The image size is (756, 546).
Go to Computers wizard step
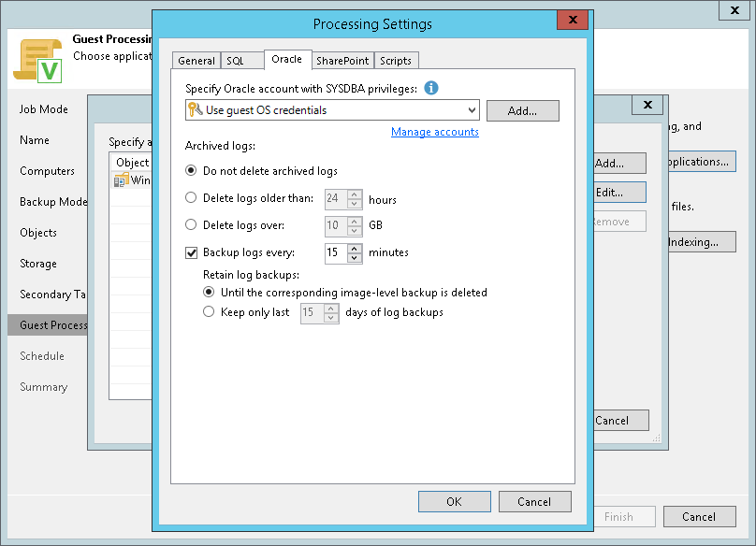47,171
